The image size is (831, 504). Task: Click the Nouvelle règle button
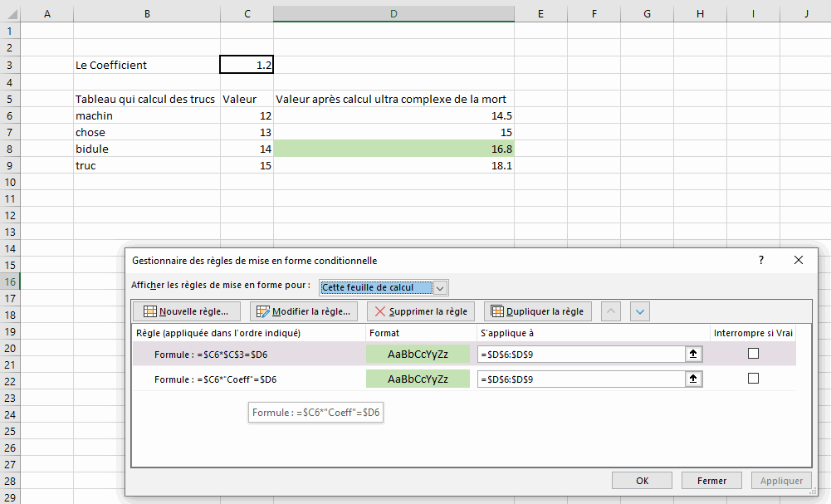pyautogui.click(x=187, y=311)
